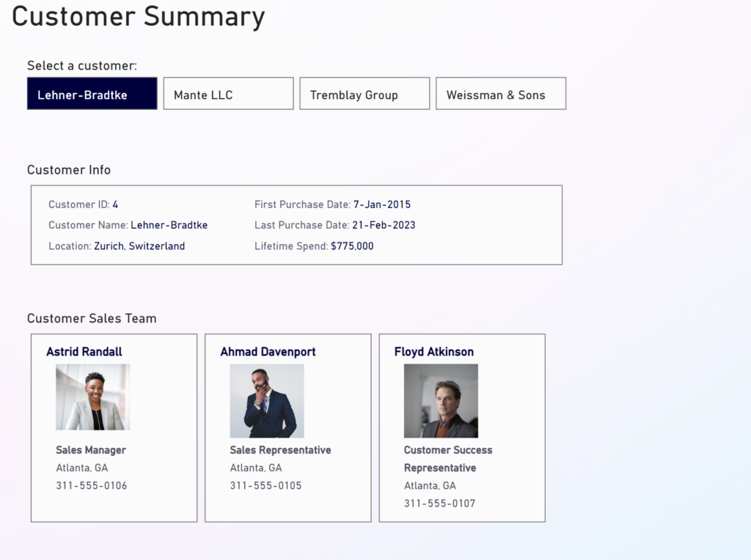Open Floyd Atkinson's profile photo
The height and width of the screenshot is (560, 751).
click(x=441, y=401)
